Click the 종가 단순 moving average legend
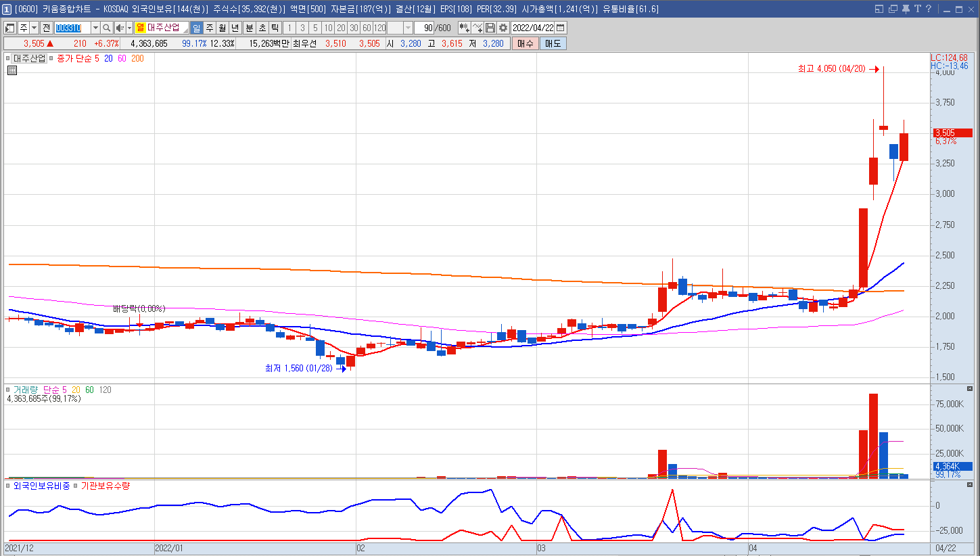This screenshot has height=556, width=980. point(73,59)
